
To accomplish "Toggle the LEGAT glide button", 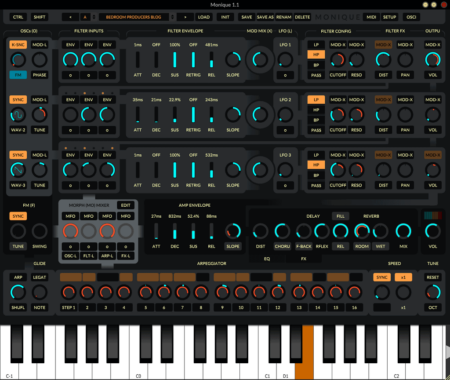I will tap(39, 277).
